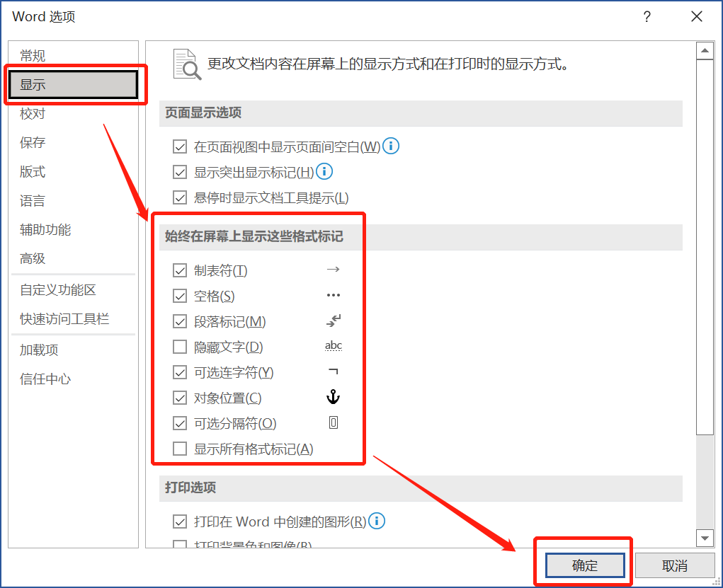Screen dimensions: 723x588
Task: Click the scrollbar up arrow
Action: tap(705, 51)
